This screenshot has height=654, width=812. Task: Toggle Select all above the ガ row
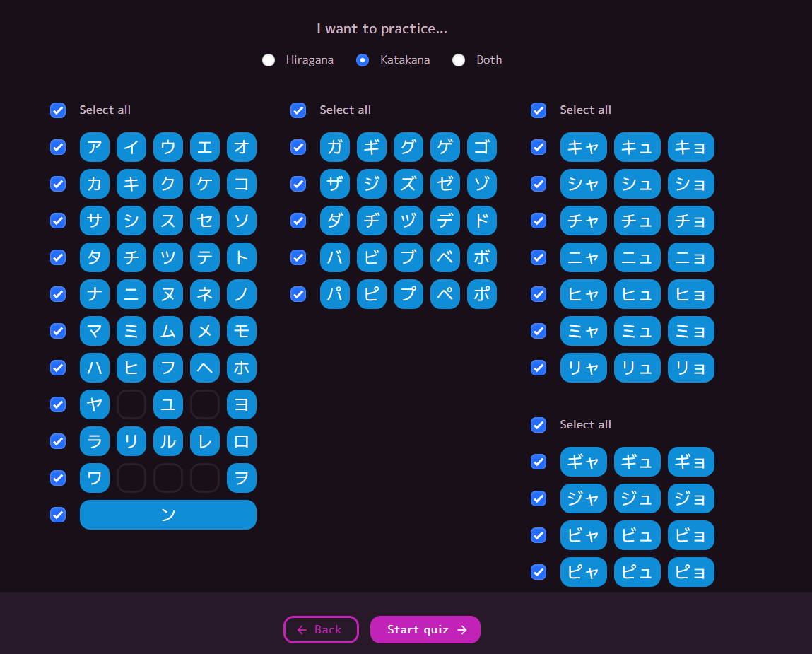click(x=298, y=110)
